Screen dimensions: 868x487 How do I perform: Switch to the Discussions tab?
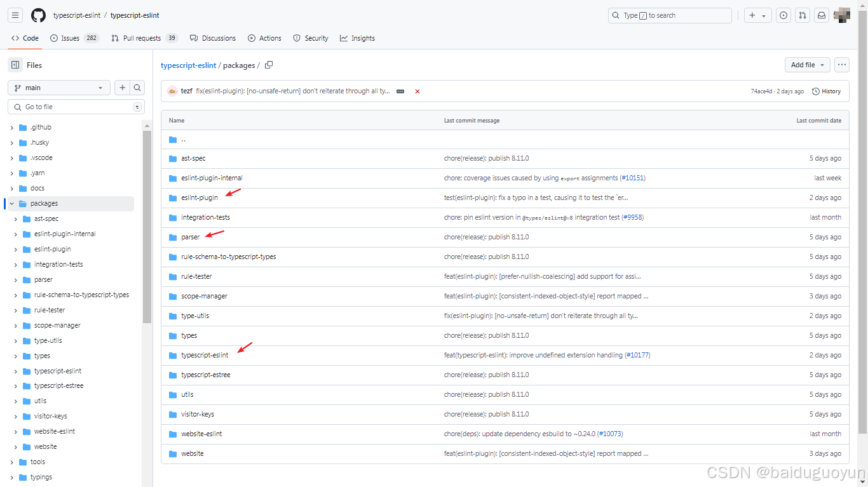pos(213,38)
